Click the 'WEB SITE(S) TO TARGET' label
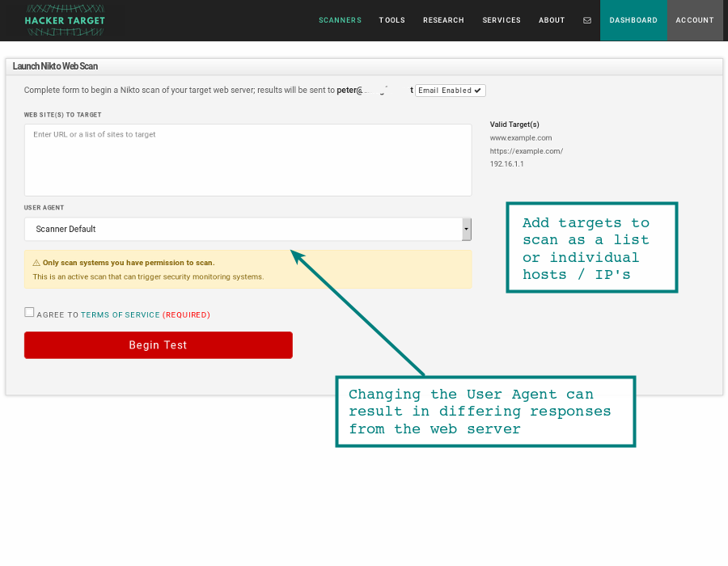This screenshot has height=566, width=728. pyautogui.click(x=62, y=115)
